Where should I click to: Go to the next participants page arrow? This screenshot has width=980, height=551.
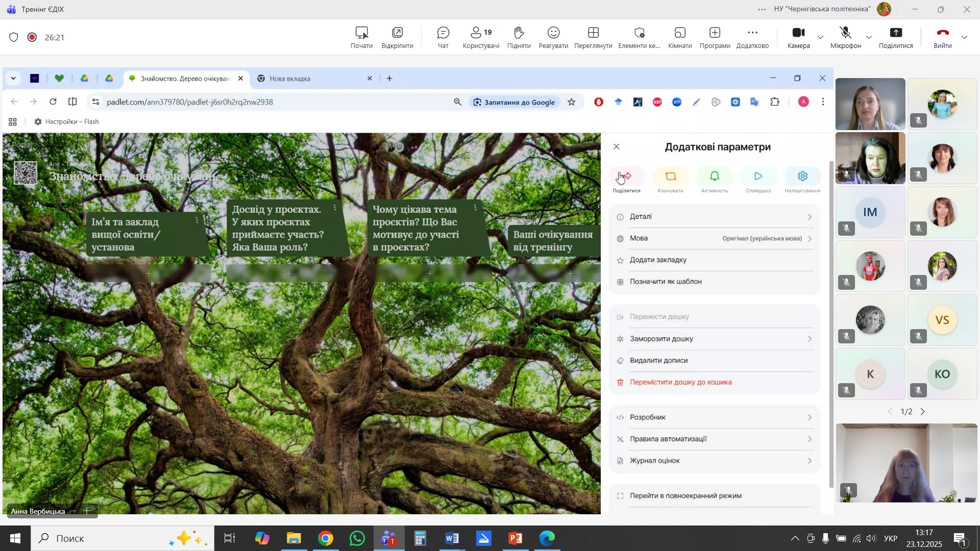point(923,412)
